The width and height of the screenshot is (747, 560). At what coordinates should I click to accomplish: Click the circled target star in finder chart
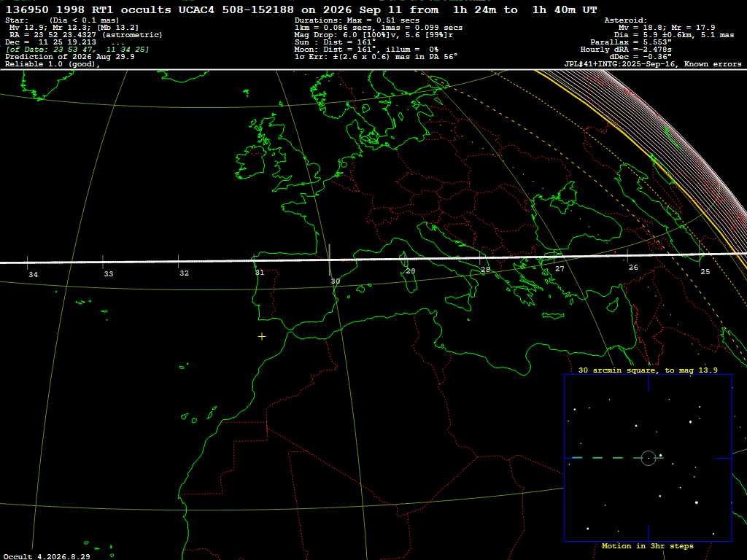tap(649, 458)
